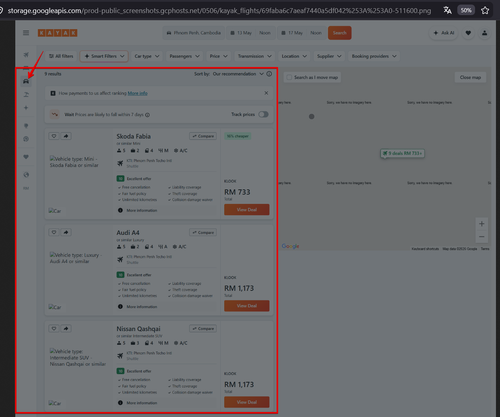Save Skoda Fabia with heart icon
500x417 pixels.
pos(54,136)
